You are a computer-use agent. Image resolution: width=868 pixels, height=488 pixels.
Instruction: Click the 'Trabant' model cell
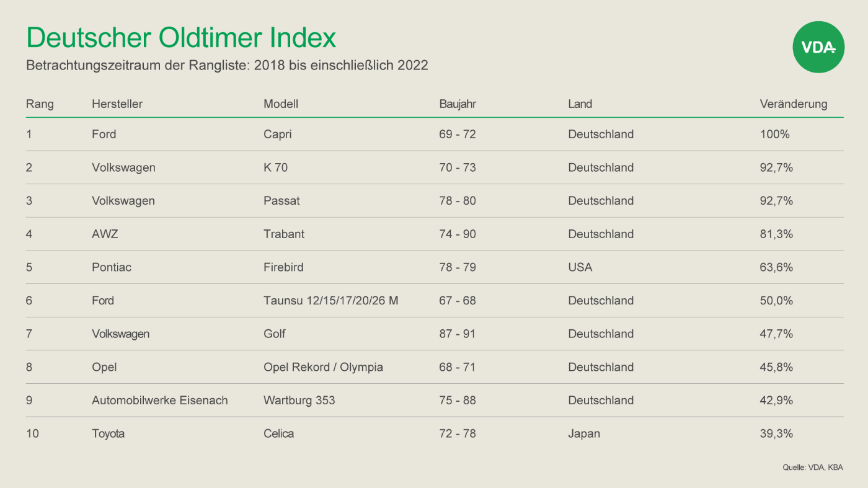[x=284, y=234]
